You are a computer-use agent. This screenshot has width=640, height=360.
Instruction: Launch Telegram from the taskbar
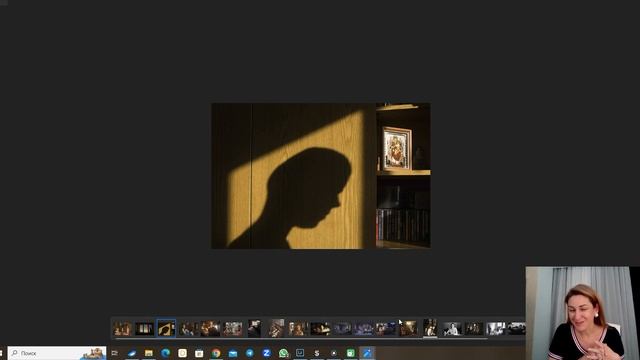(249, 353)
